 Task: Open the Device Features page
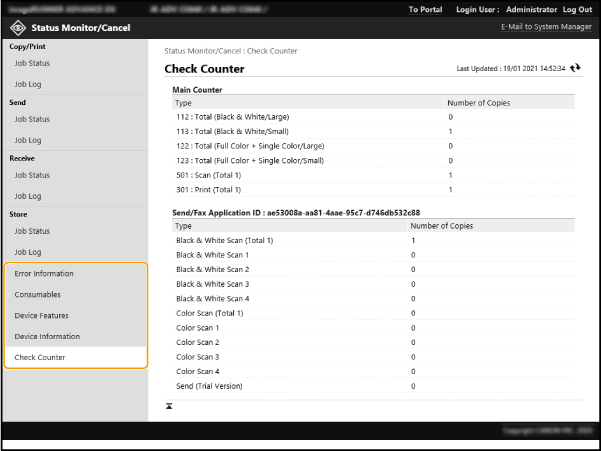click(41, 315)
